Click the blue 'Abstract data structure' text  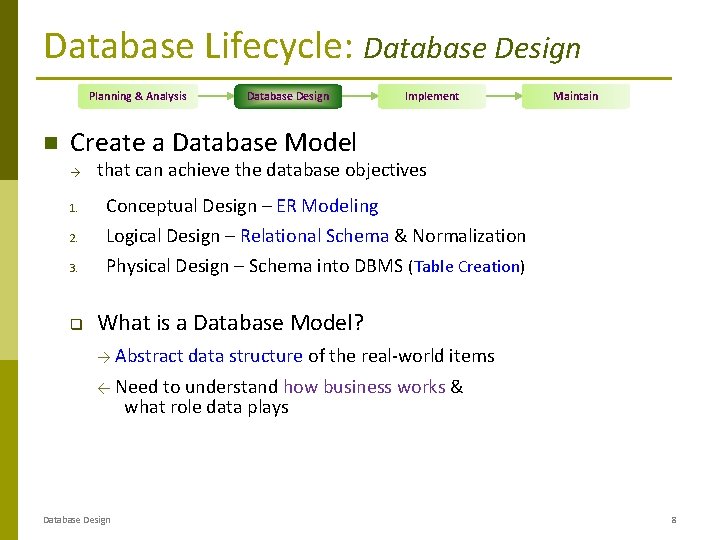point(209,356)
